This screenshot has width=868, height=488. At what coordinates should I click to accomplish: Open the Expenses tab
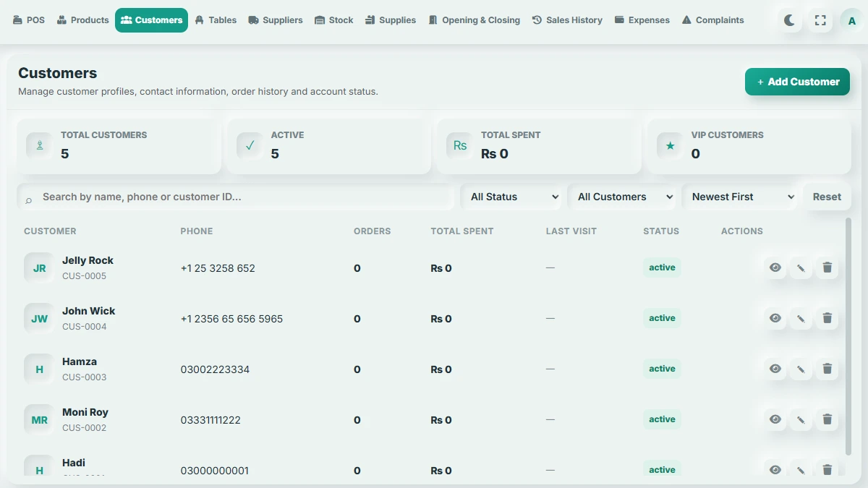[x=642, y=20]
